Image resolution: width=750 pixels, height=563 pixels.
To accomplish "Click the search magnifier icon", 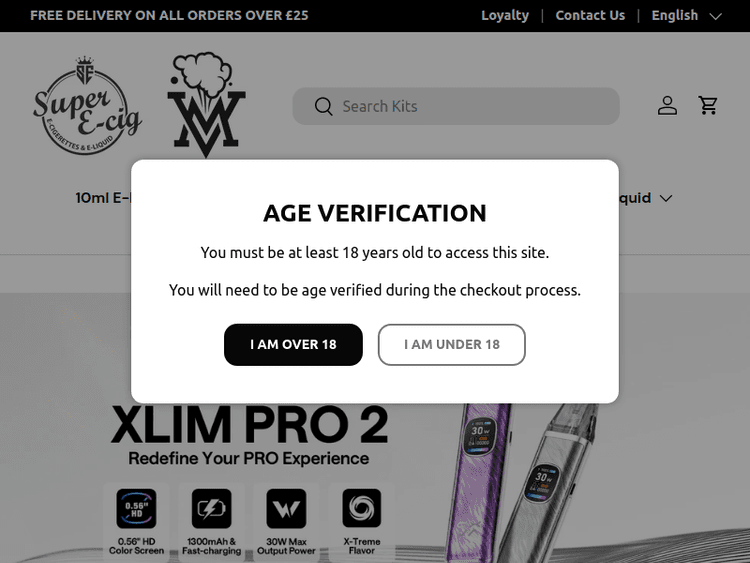I will tap(323, 106).
